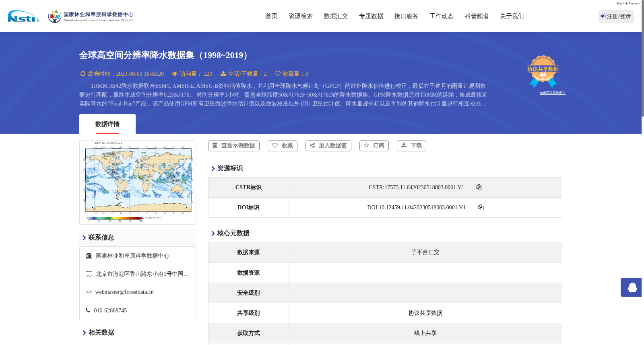644x345 pixels.
Task: Click the 共享级别 row label
Action: 248,313
